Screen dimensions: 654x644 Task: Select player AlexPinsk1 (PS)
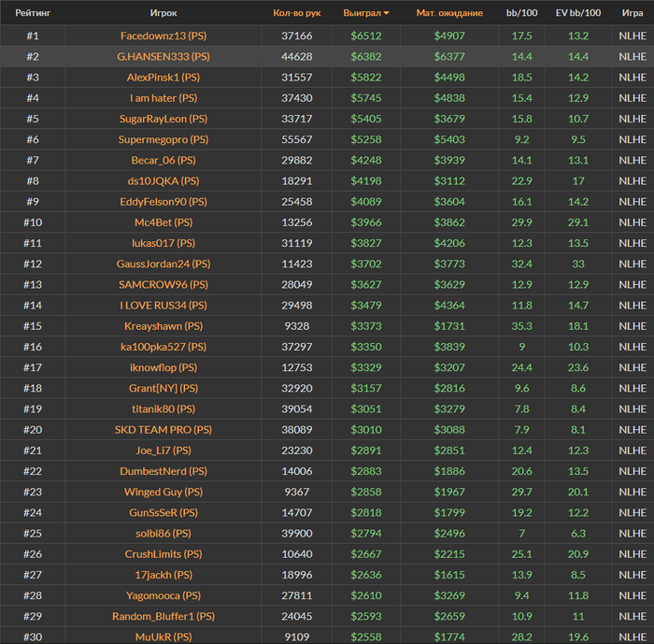(163, 77)
